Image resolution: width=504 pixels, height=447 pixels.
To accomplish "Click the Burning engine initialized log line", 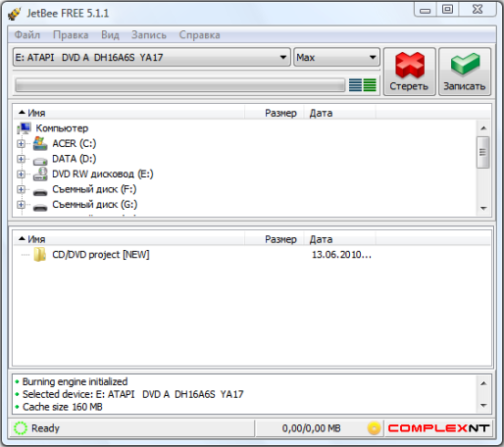I will (x=75, y=381).
